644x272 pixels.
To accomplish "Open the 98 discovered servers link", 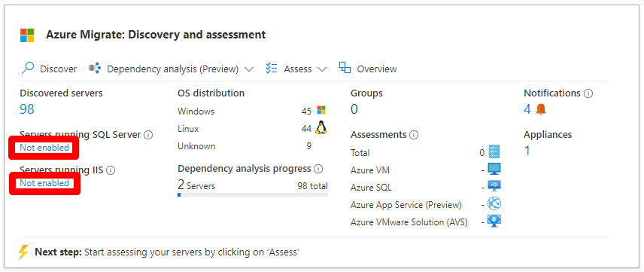I will click(x=27, y=109).
